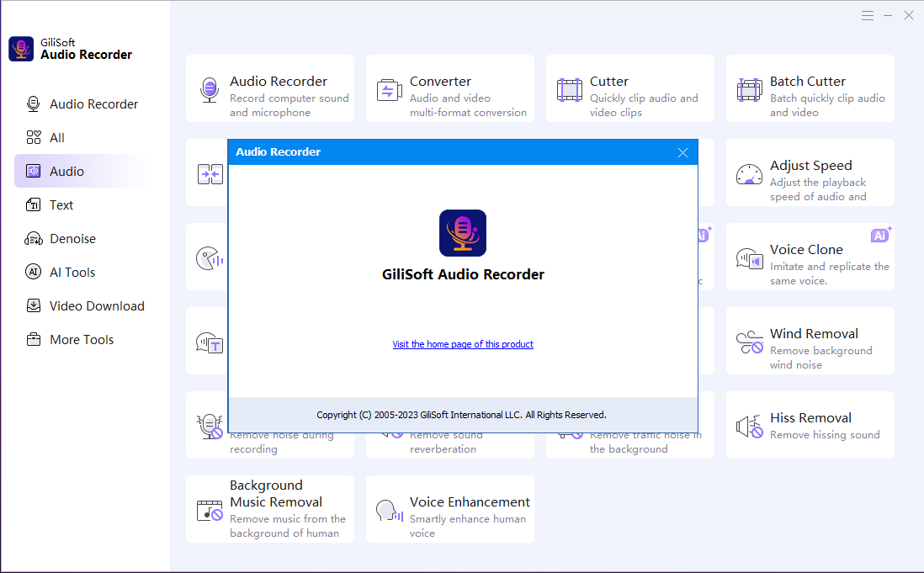Click the Voice Clone icon
This screenshot has height=573, width=924.
click(x=749, y=258)
